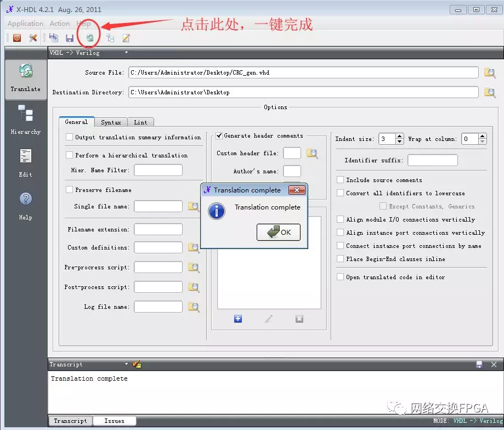Browse for Destination Directory
Image resolution: width=504 pixels, height=430 pixels.
(x=490, y=93)
